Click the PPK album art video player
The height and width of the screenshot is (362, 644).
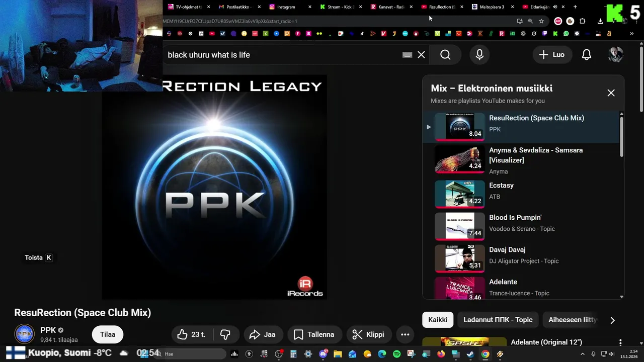pyautogui.click(x=214, y=187)
